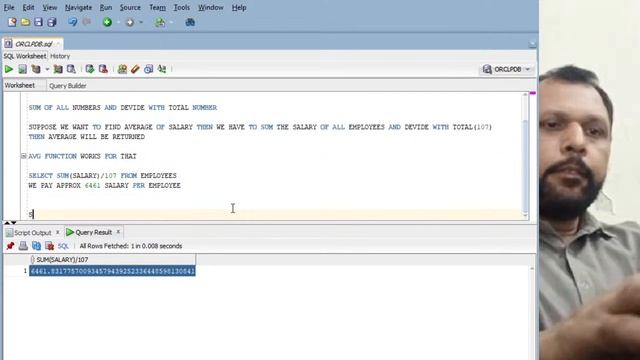Open the File menu
Image resolution: width=640 pixels, height=360 pixels.
click(x=9, y=7)
